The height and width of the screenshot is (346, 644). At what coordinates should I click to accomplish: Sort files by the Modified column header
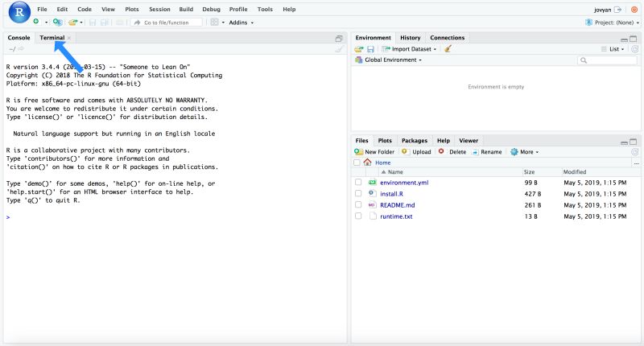(x=575, y=172)
